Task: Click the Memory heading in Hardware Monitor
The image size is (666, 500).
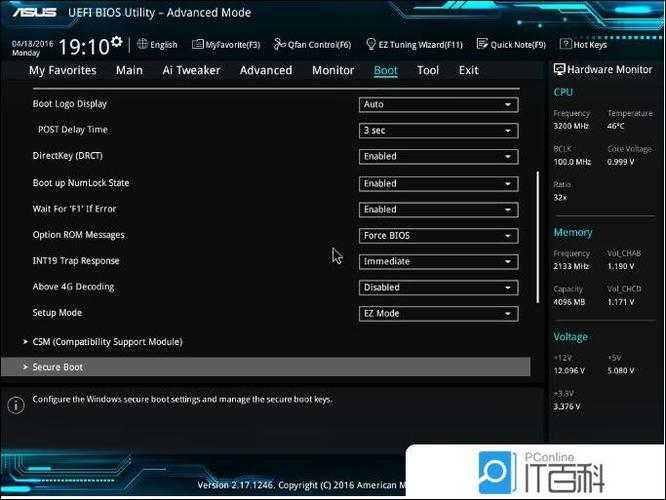Action: tap(573, 232)
